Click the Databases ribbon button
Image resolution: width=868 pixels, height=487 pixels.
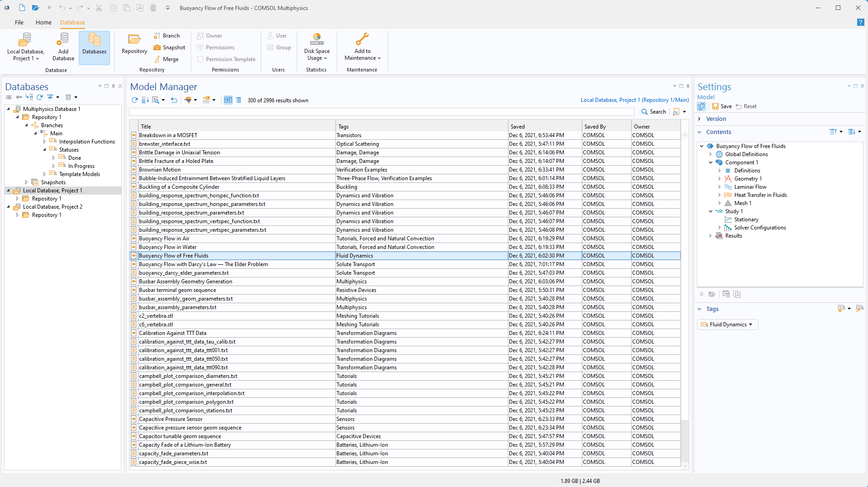[94, 48]
